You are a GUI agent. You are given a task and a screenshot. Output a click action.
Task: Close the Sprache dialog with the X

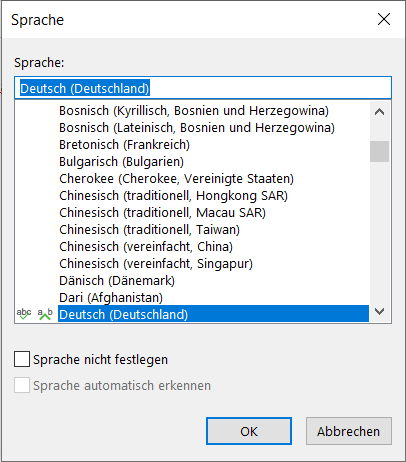(x=384, y=19)
